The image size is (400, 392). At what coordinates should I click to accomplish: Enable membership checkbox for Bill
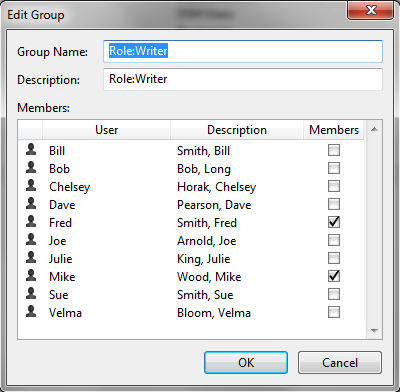[334, 150]
